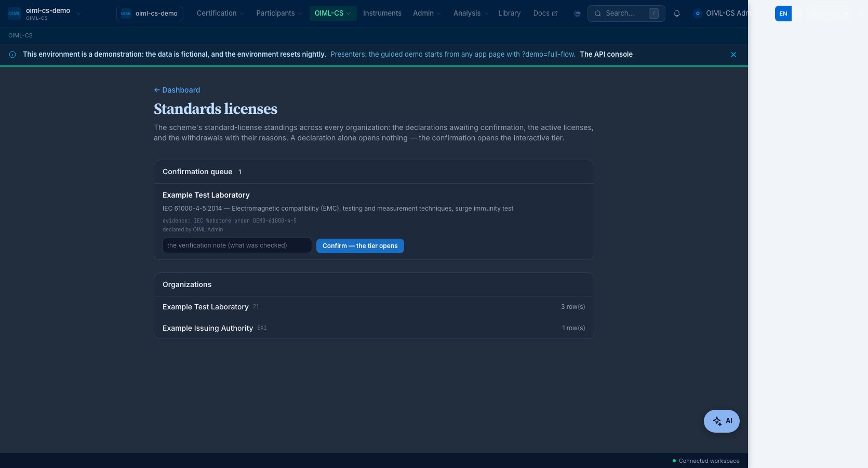Click the magnifier icon in the search box

click(x=598, y=14)
